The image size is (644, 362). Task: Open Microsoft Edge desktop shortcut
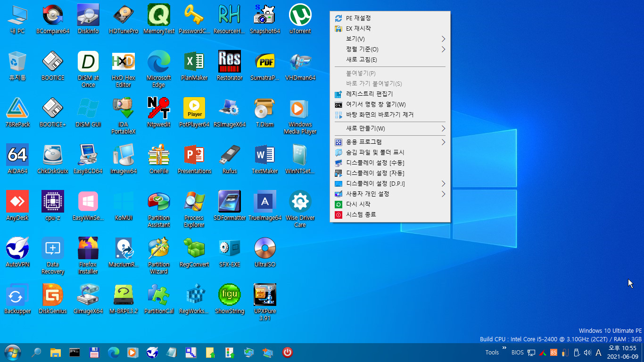[x=159, y=69]
